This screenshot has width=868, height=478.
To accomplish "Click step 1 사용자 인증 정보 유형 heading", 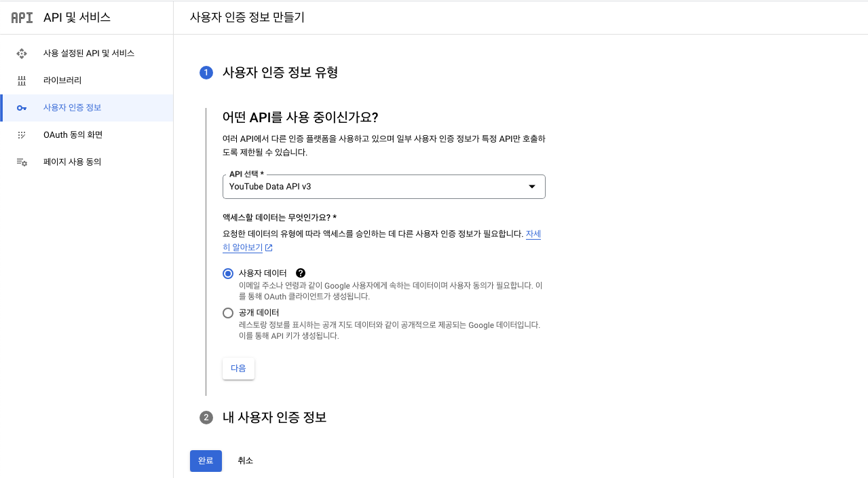I will tap(280, 73).
